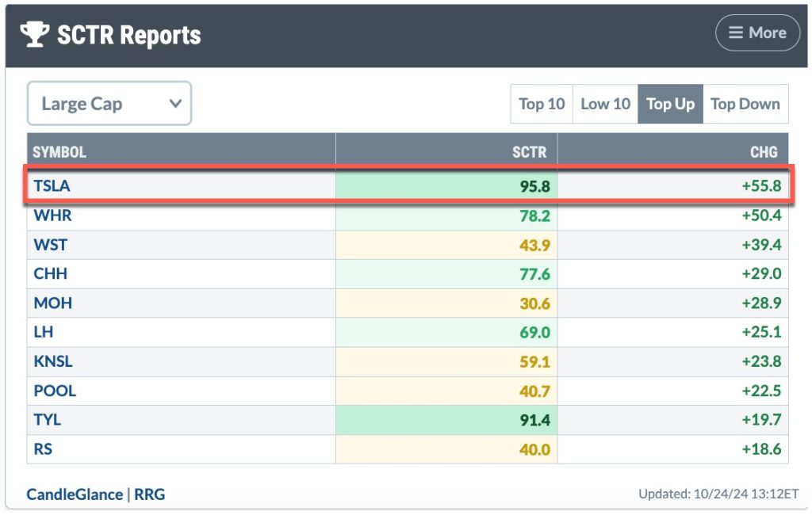Open the TSLA symbol link
The height and width of the screenshot is (515, 812).
click(52, 185)
